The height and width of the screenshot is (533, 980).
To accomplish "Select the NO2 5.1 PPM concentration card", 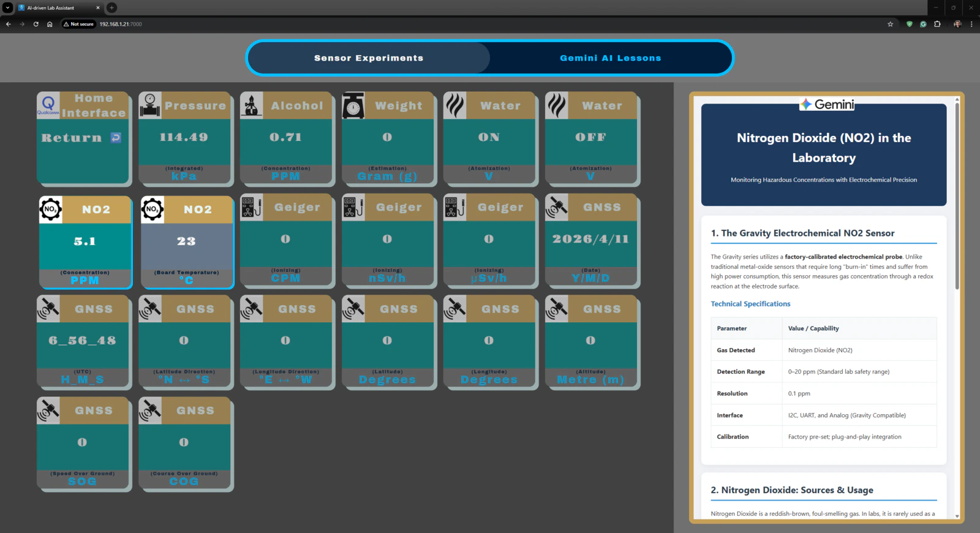I will pyautogui.click(x=85, y=242).
